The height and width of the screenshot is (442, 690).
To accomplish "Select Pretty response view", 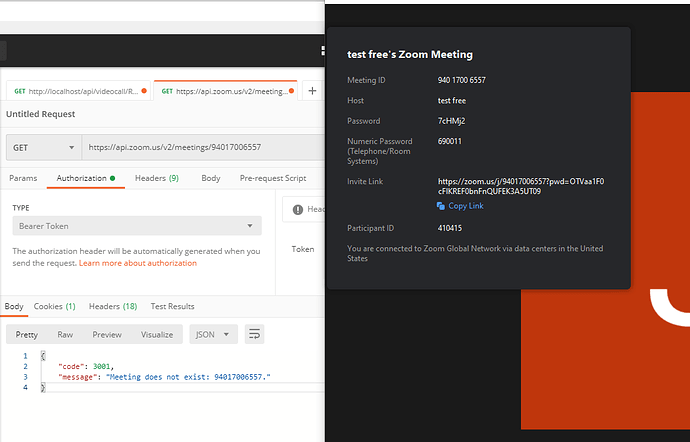I will pyautogui.click(x=26, y=335).
